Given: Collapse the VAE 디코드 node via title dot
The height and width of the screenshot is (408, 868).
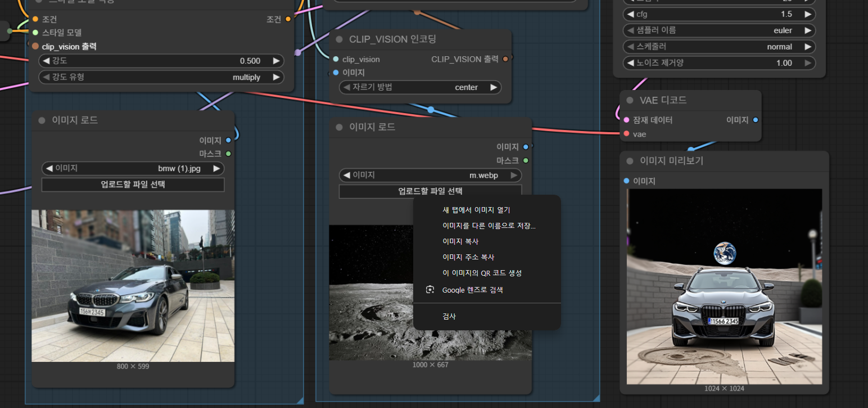Looking at the screenshot, I should point(630,100).
